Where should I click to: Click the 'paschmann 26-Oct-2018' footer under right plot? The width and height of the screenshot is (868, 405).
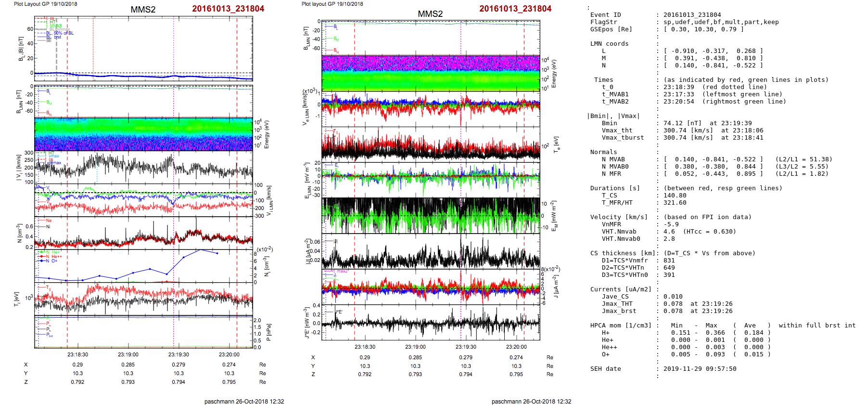[x=531, y=401]
